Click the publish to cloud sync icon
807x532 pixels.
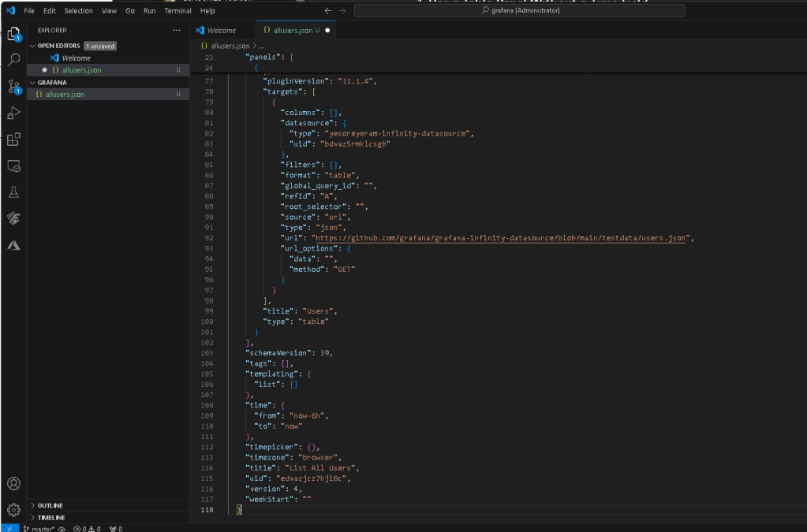point(62,528)
